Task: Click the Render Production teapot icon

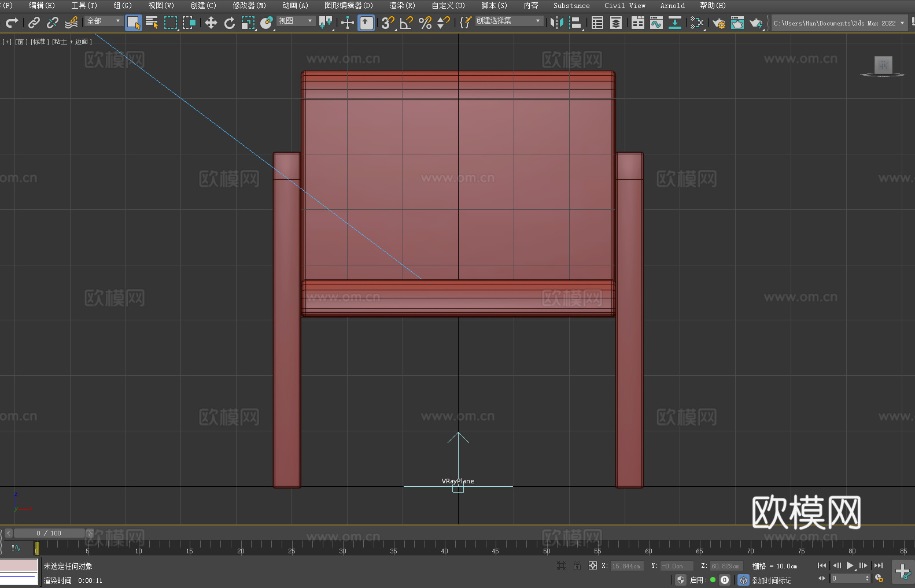Action: pyautogui.click(x=756, y=23)
